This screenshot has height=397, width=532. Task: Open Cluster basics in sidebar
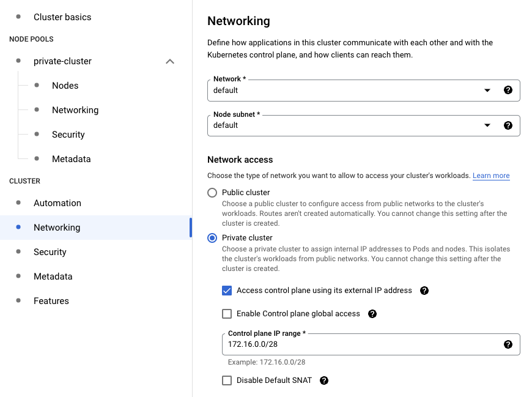tap(62, 17)
